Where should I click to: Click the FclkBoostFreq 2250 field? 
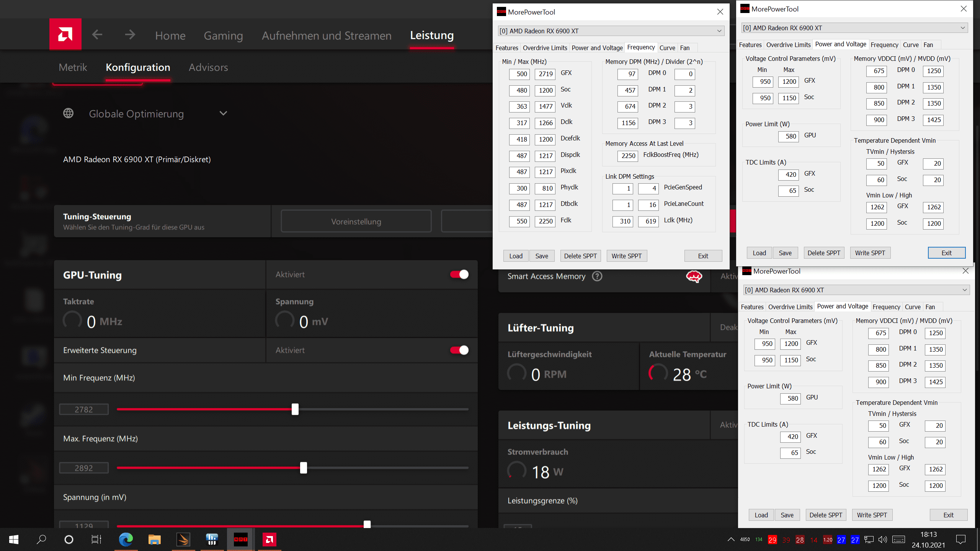point(628,156)
